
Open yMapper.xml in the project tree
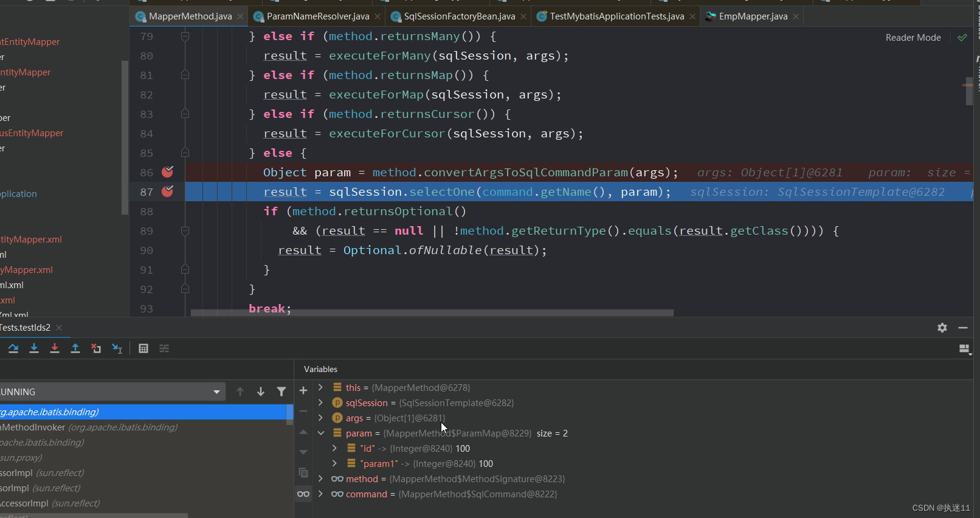27,270
